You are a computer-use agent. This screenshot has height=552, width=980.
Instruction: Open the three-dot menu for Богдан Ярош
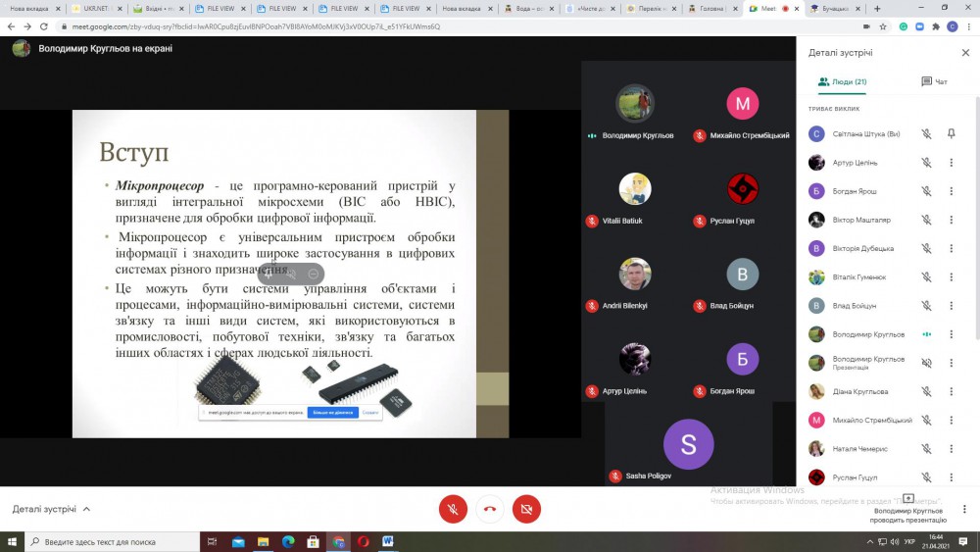951,191
